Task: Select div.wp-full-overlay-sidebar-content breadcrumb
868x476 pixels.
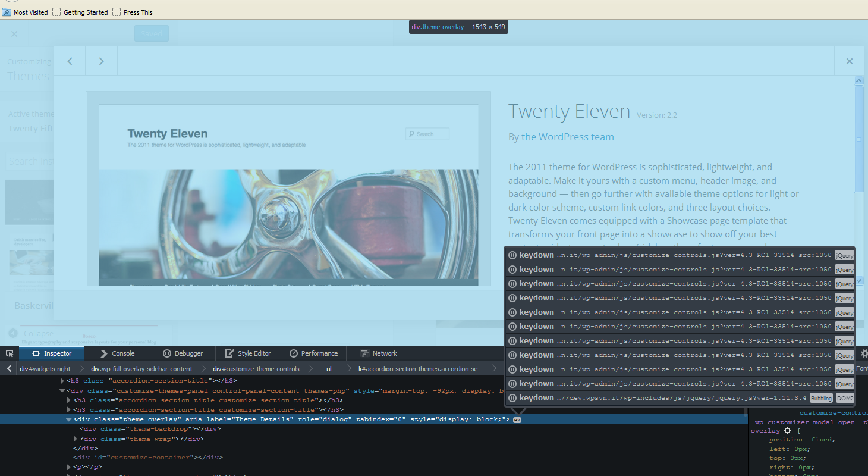Action: tap(141, 369)
